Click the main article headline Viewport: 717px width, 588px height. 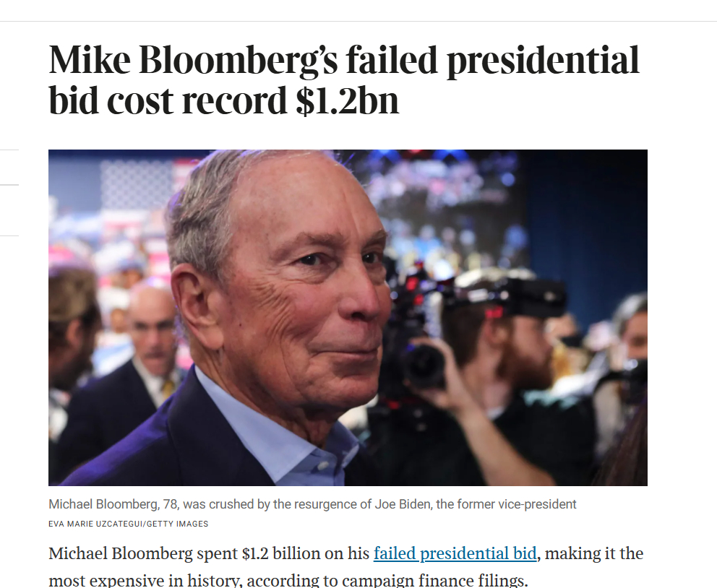click(344, 80)
